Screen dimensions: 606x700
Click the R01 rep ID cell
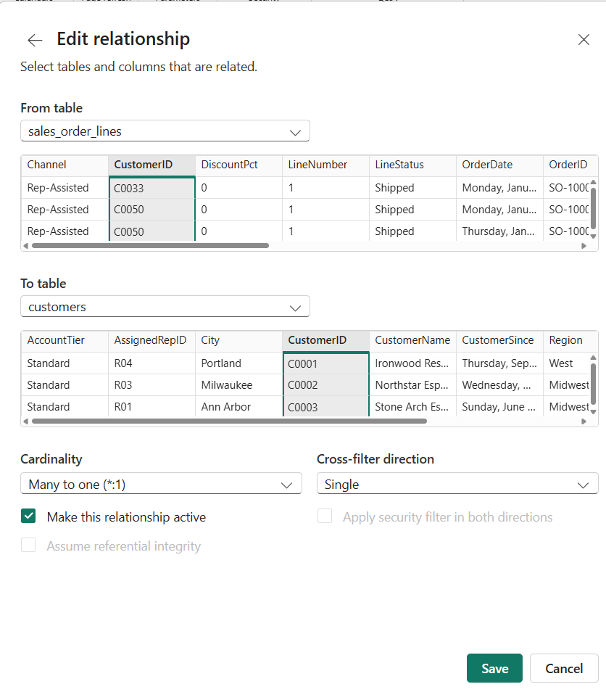point(151,407)
